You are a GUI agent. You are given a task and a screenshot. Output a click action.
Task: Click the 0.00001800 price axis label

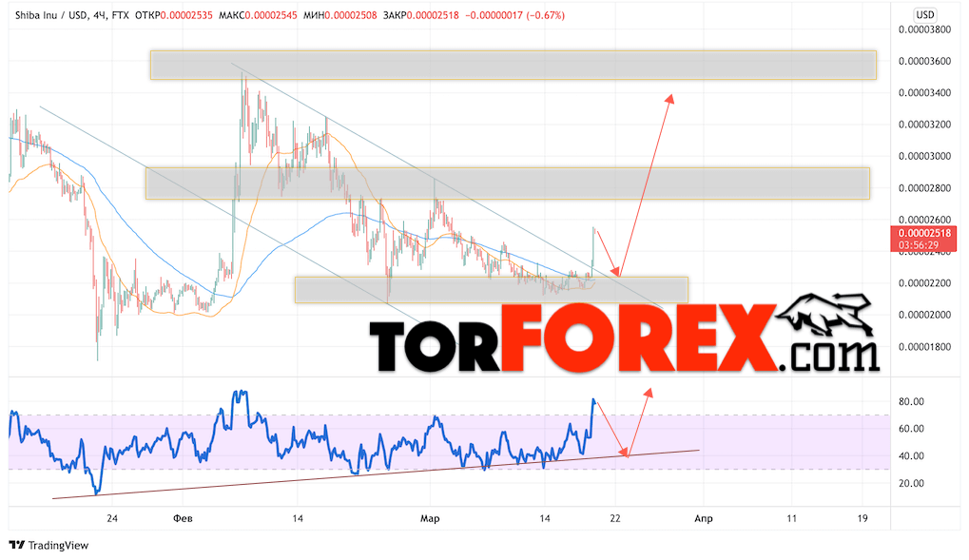click(x=924, y=347)
